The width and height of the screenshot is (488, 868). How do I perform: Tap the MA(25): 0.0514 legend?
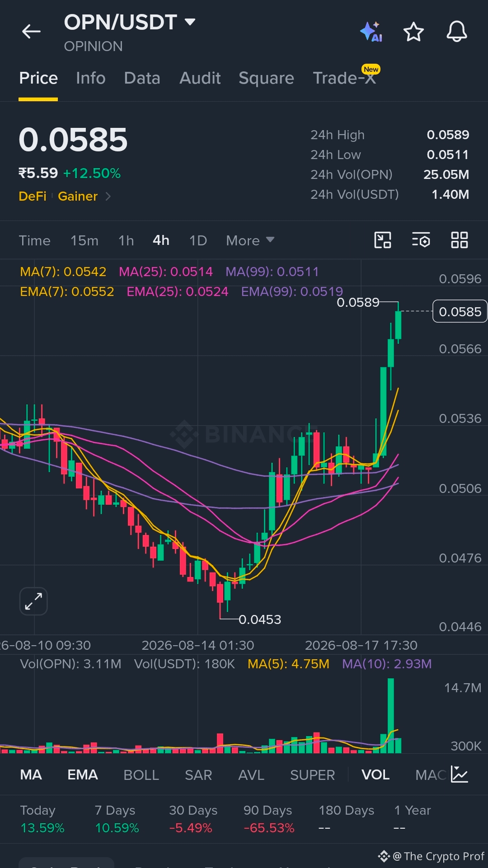[x=166, y=272]
